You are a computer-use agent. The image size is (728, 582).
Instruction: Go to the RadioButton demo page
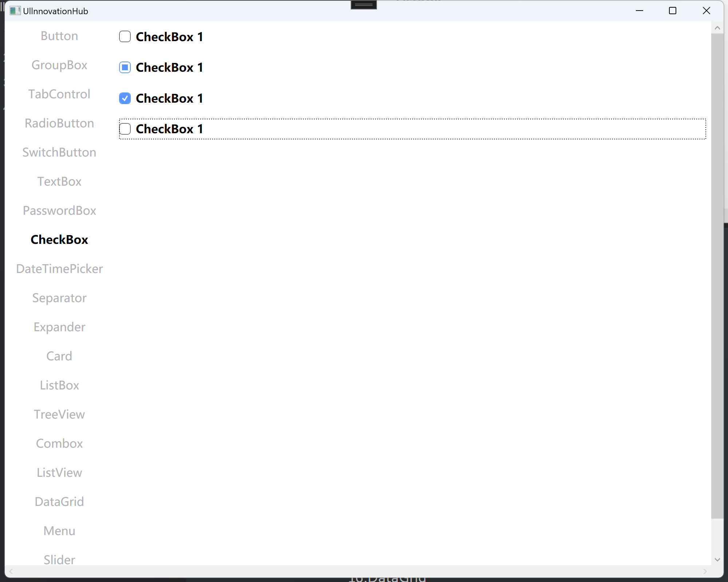tap(59, 123)
